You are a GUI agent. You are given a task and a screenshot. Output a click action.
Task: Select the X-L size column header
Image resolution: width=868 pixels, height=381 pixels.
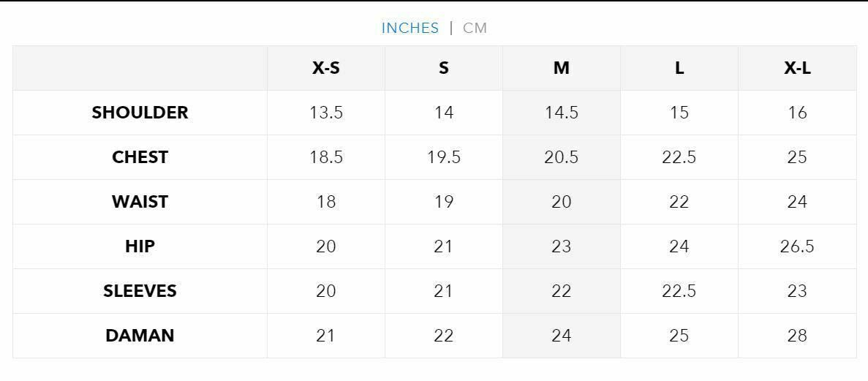coord(797,68)
